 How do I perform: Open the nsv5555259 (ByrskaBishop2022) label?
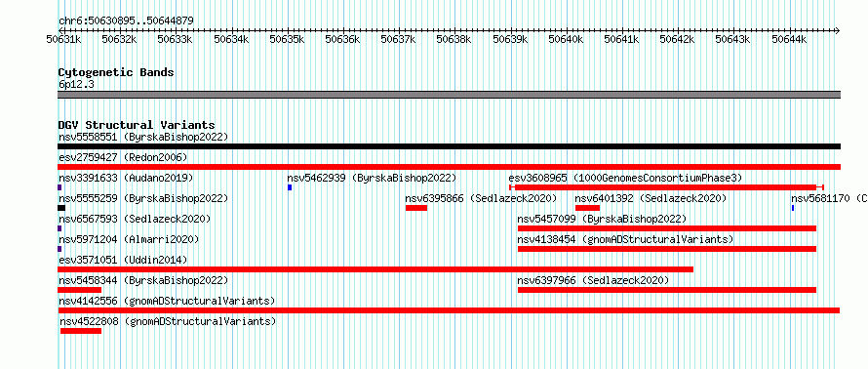pos(143,198)
